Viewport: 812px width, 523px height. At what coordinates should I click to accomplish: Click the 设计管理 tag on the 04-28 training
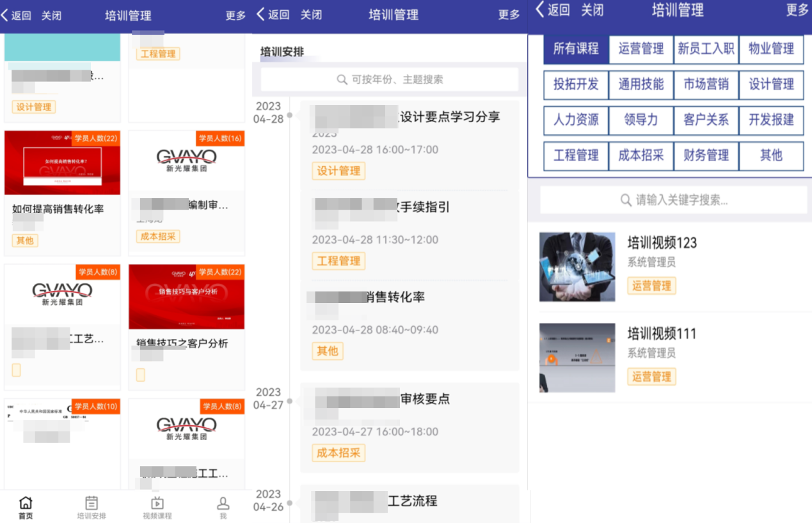click(339, 171)
